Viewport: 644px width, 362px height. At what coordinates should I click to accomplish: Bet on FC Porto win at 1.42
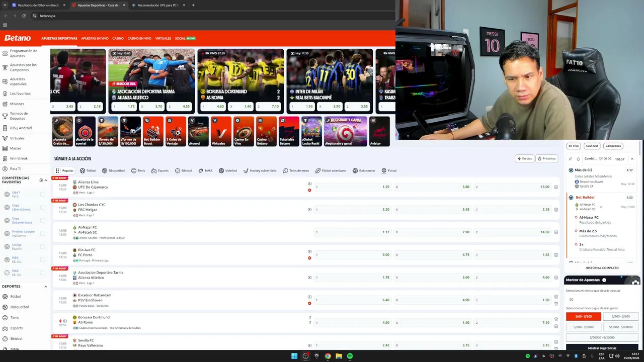click(513, 255)
